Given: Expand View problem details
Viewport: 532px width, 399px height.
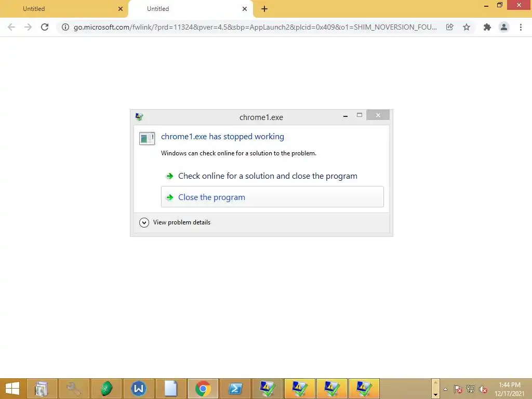Looking at the screenshot, I should [175, 222].
